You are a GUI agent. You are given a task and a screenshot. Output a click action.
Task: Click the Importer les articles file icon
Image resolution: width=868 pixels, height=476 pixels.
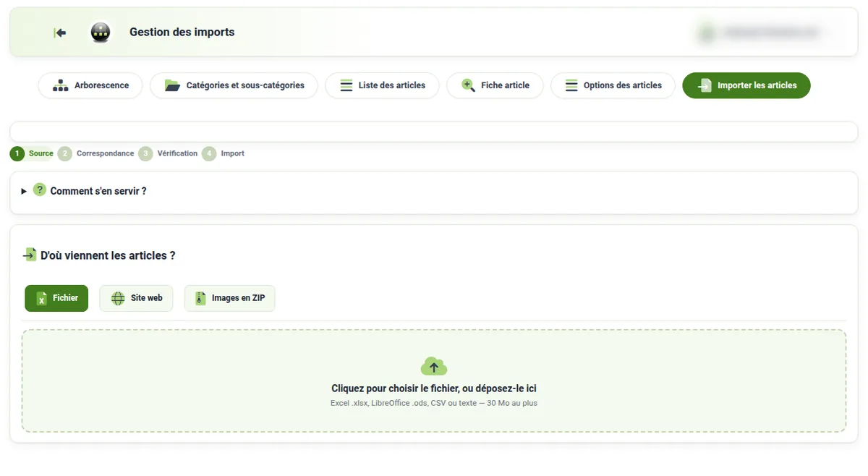coord(705,85)
